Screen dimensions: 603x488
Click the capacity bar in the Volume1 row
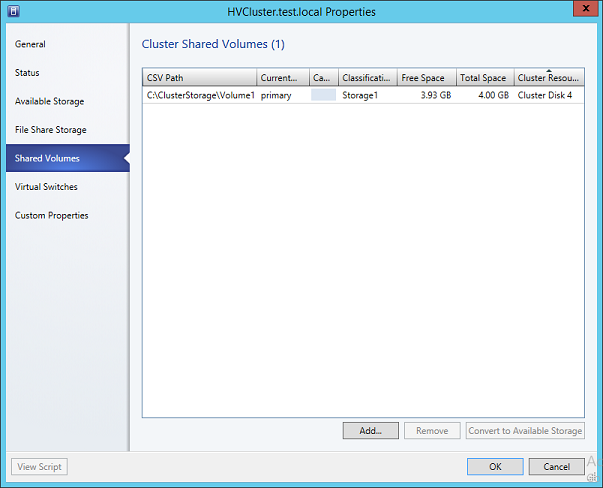(x=323, y=95)
